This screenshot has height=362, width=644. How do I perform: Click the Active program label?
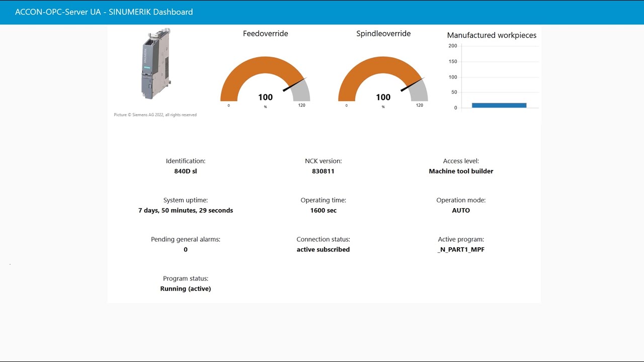click(x=461, y=239)
